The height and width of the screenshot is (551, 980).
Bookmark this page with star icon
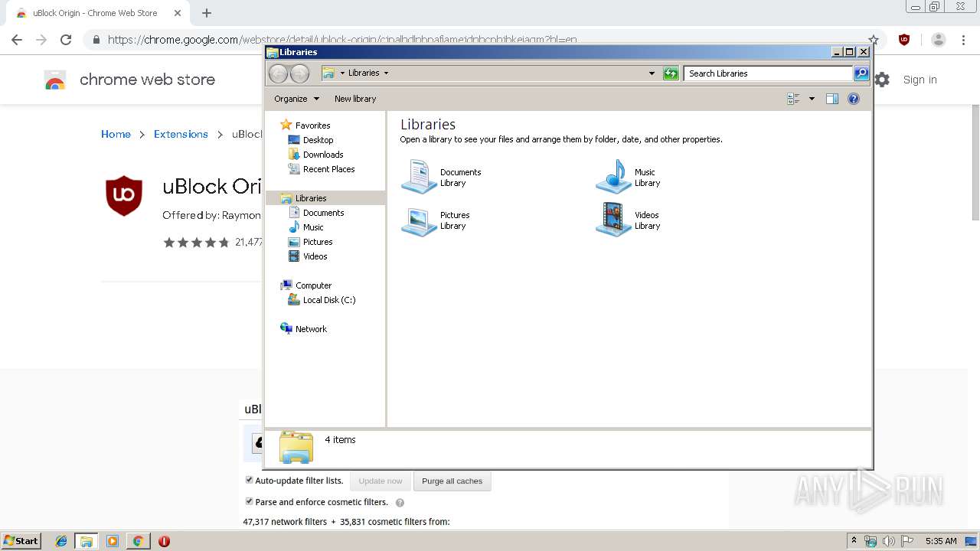point(874,40)
